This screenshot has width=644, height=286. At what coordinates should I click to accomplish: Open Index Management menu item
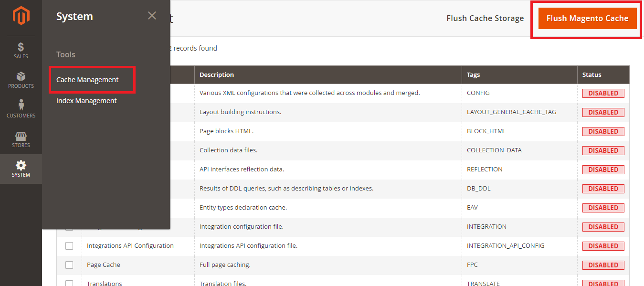tap(86, 101)
